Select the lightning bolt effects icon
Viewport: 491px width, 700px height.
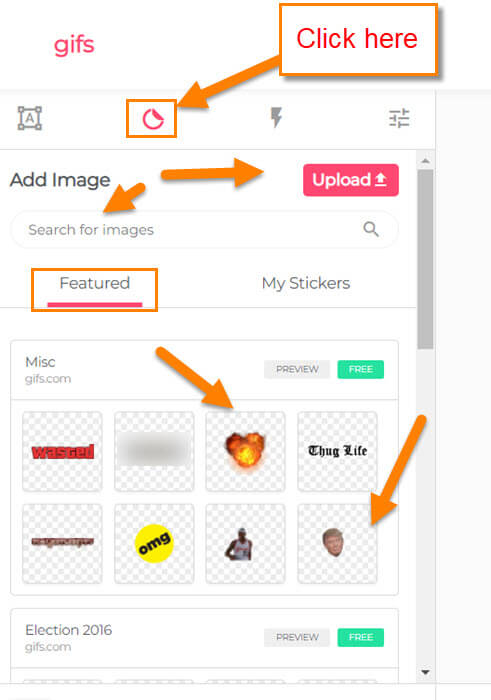[276, 117]
